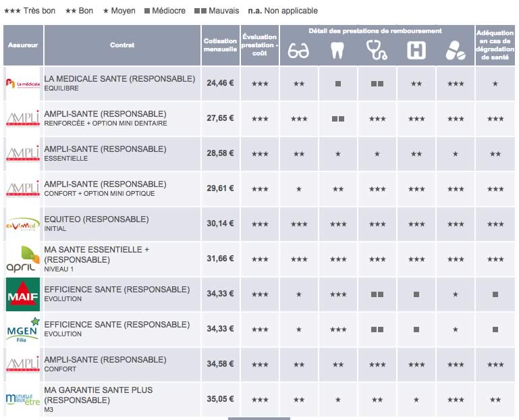The height and width of the screenshot is (420, 519).
Task: Click optical rating in 29,61 € Ampli row
Action: (298, 189)
